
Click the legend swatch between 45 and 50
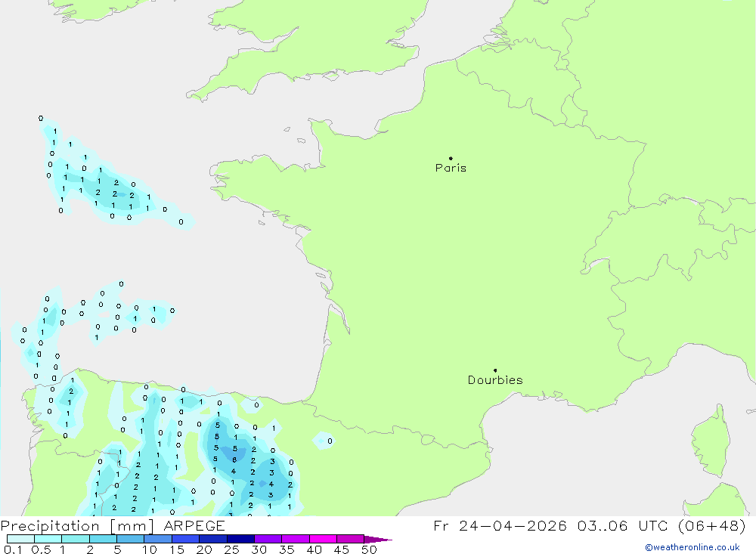coord(350,539)
